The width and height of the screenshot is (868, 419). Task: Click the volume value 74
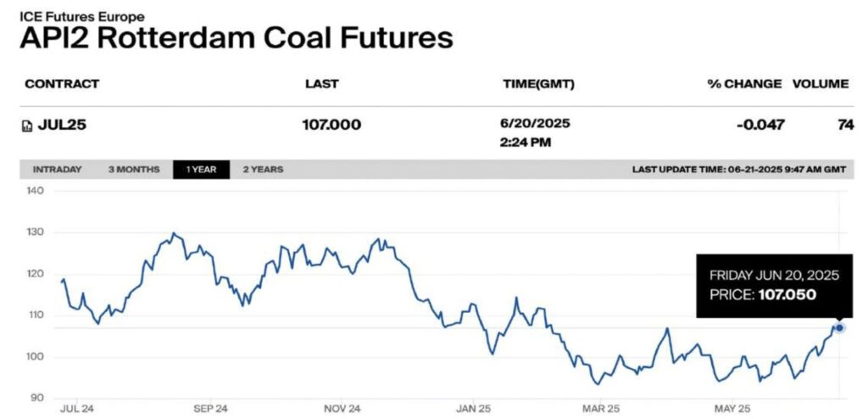coord(844,126)
